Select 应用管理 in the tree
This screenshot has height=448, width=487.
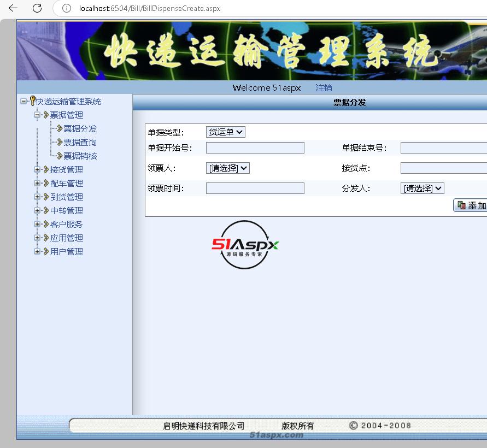[x=67, y=238]
